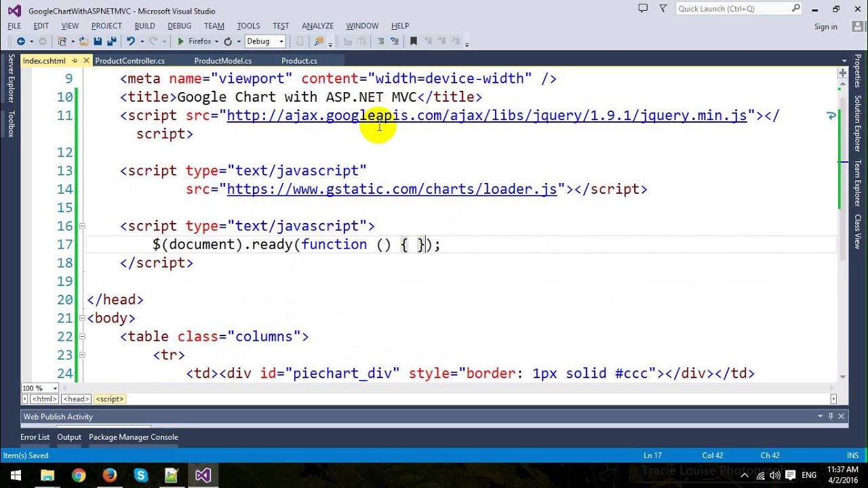Open the Output tab
The width and height of the screenshot is (868, 488).
(69, 437)
